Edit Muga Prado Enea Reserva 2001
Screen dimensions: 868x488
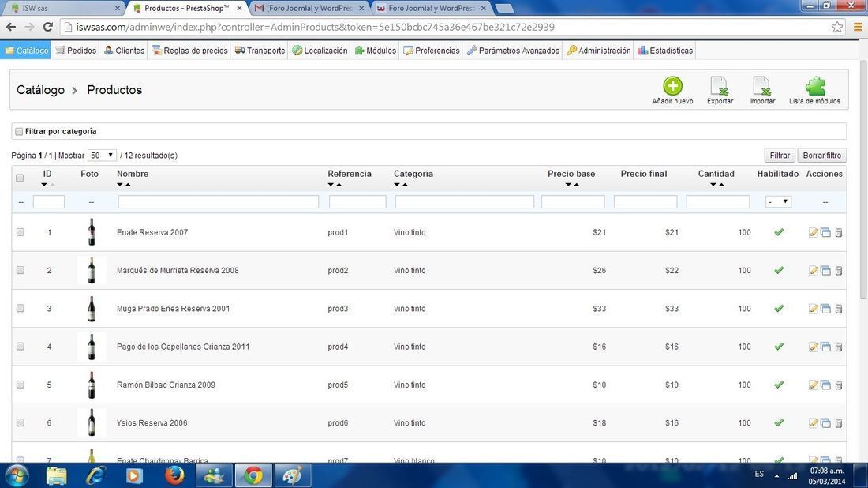point(814,309)
